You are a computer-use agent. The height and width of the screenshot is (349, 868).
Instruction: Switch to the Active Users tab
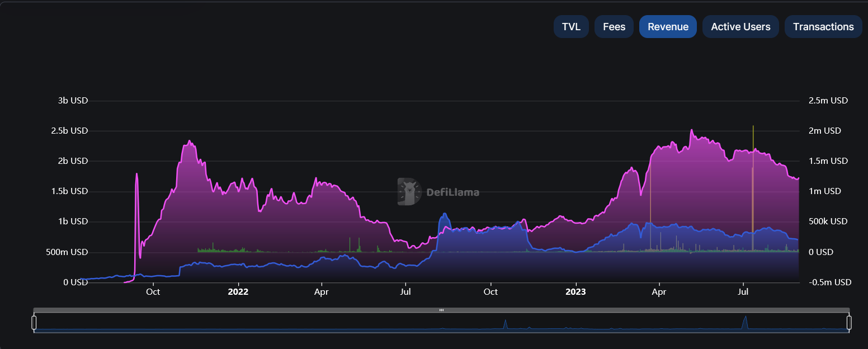(x=740, y=26)
